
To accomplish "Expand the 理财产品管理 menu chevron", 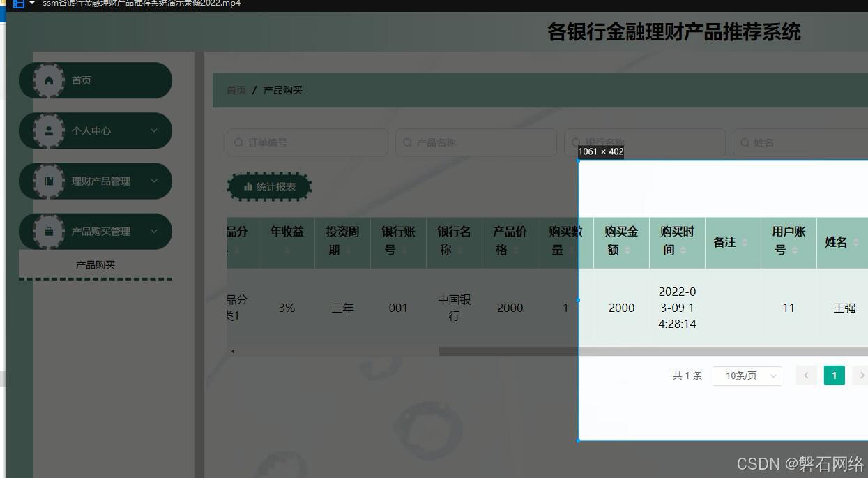I will (x=154, y=181).
